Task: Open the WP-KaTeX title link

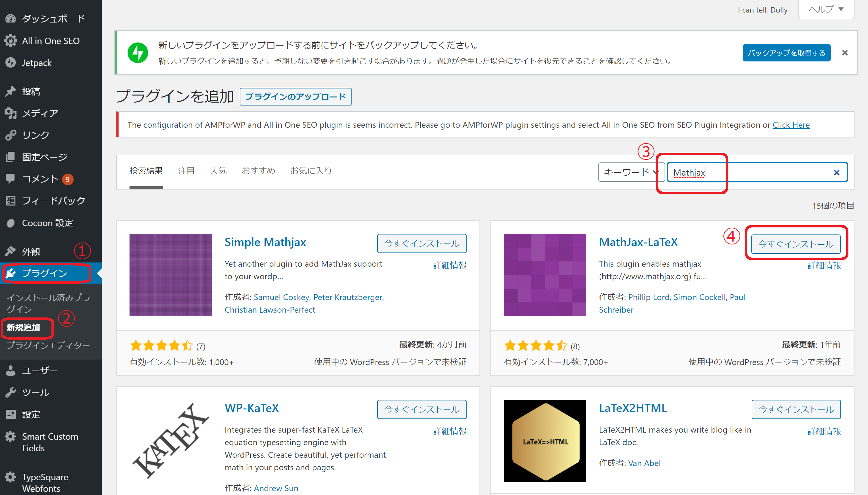Action: (252, 408)
